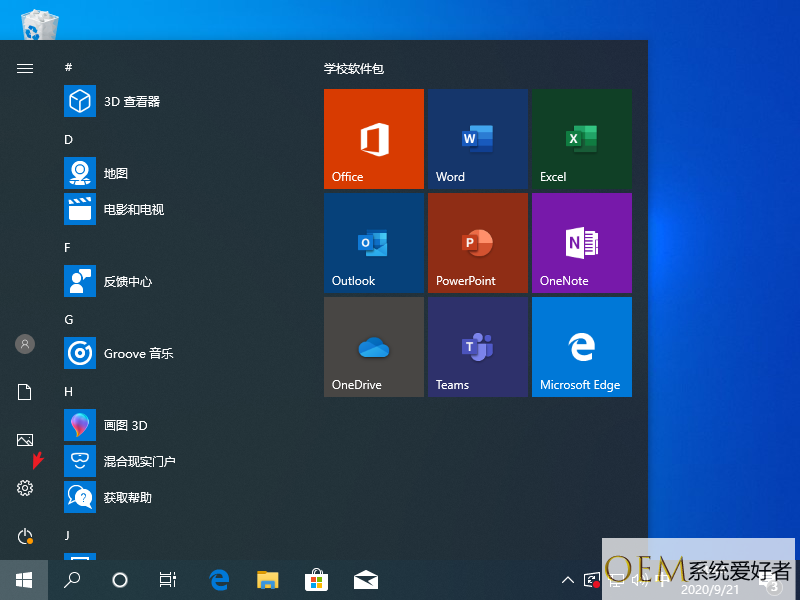Open the Documents icon in sidebar
This screenshot has width=800, height=600.
tap(25, 392)
